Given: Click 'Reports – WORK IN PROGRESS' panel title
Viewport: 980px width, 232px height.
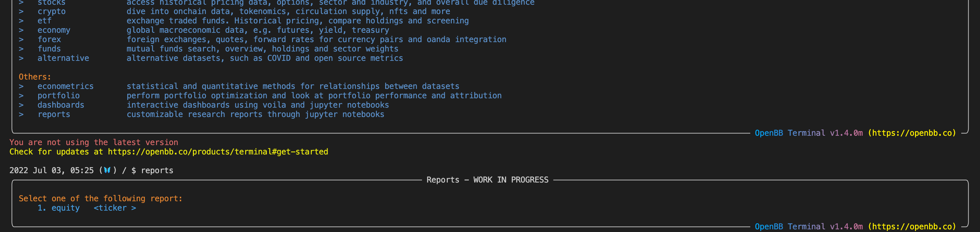Looking at the screenshot, I should click(x=487, y=180).
